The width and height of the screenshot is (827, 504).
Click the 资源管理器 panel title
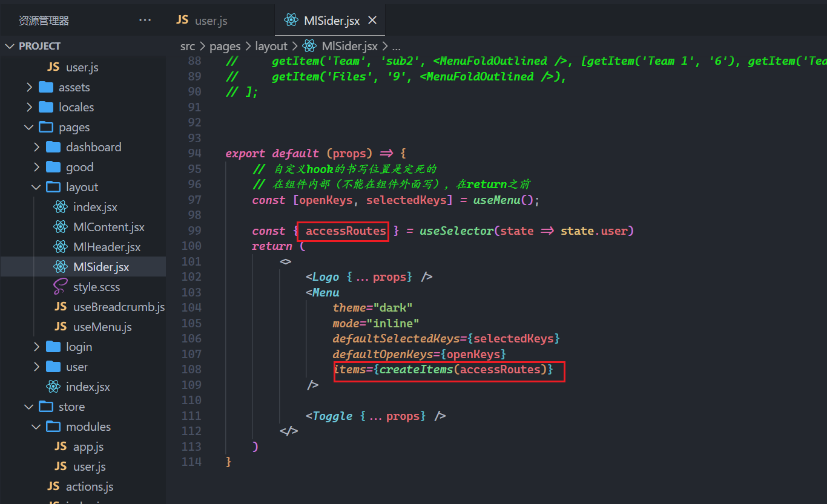click(44, 21)
